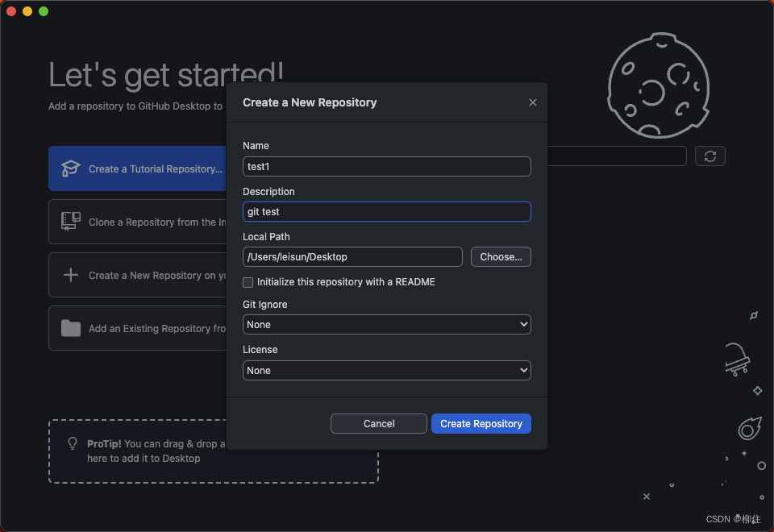Click the Name field containing test1
774x532 pixels.
386,166
